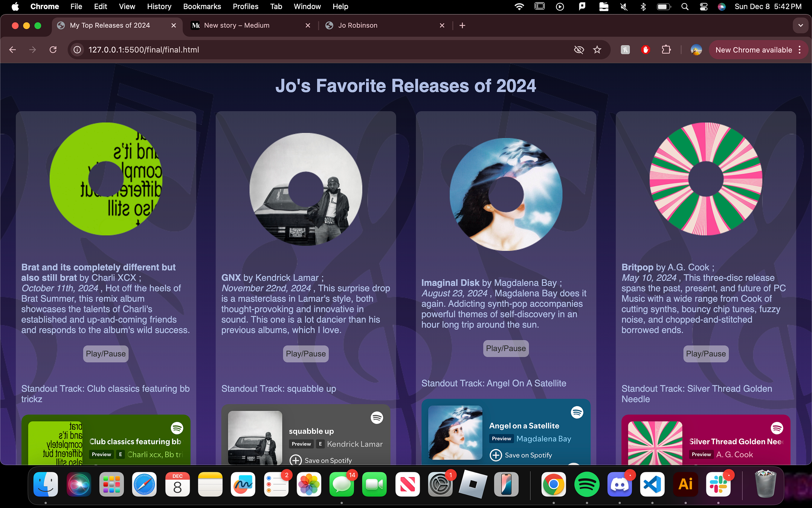Close the Jo Robinson tab
Screen dimensions: 812x508
tap(442, 26)
